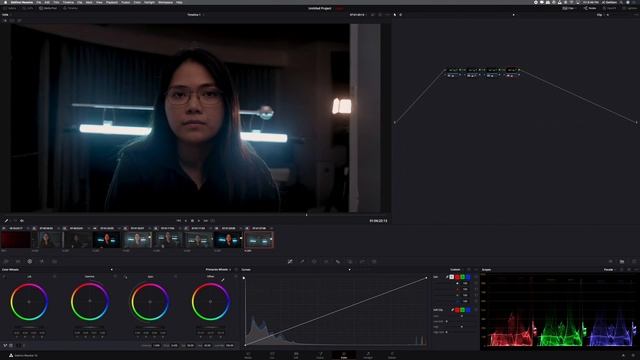The height and width of the screenshot is (360, 640).
Task: Show the Keyframes palette icon
Action: 610,261
